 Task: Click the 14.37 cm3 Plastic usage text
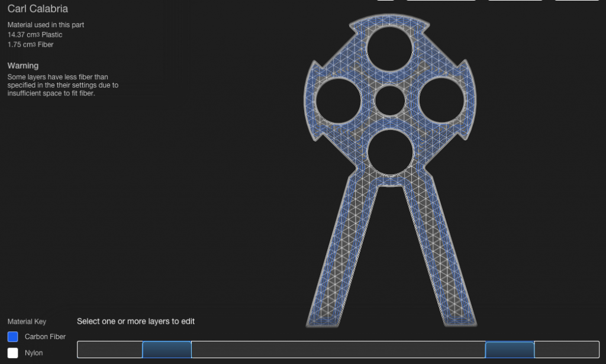coord(34,35)
